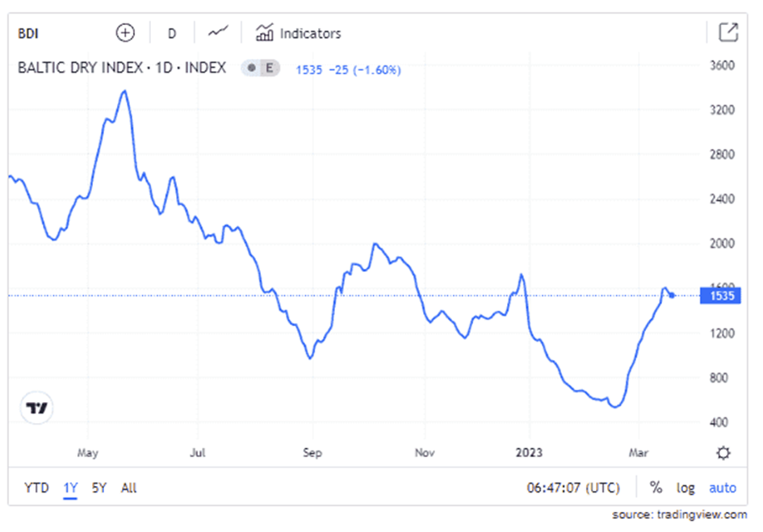
Task: Click the Sep date axis label
Action: pyautogui.click(x=312, y=453)
